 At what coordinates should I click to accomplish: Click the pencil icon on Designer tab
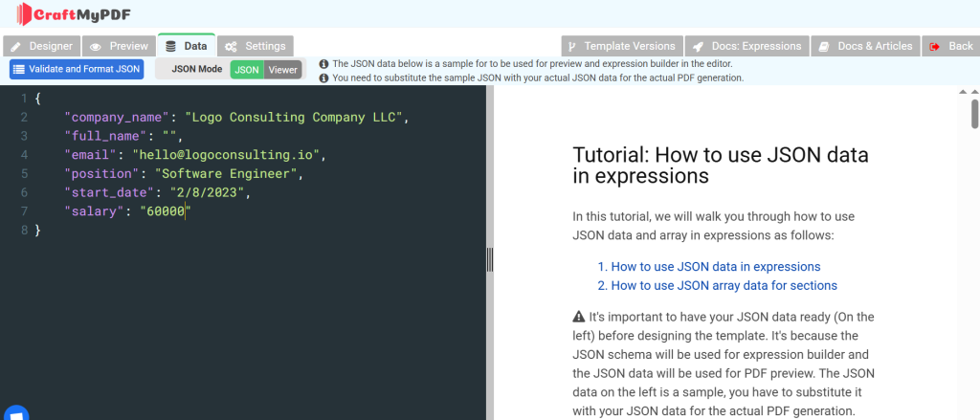pyautogui.click(x=16, y=46)
